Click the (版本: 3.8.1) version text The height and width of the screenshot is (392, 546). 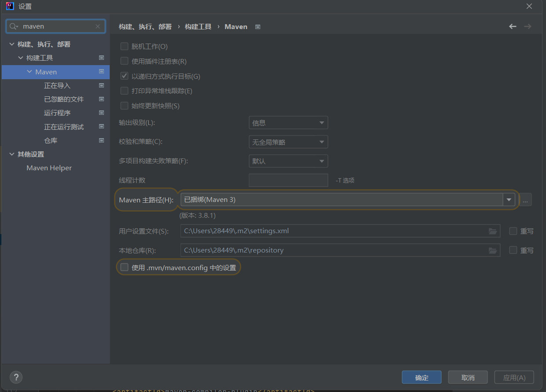click(x=198, y=216)
